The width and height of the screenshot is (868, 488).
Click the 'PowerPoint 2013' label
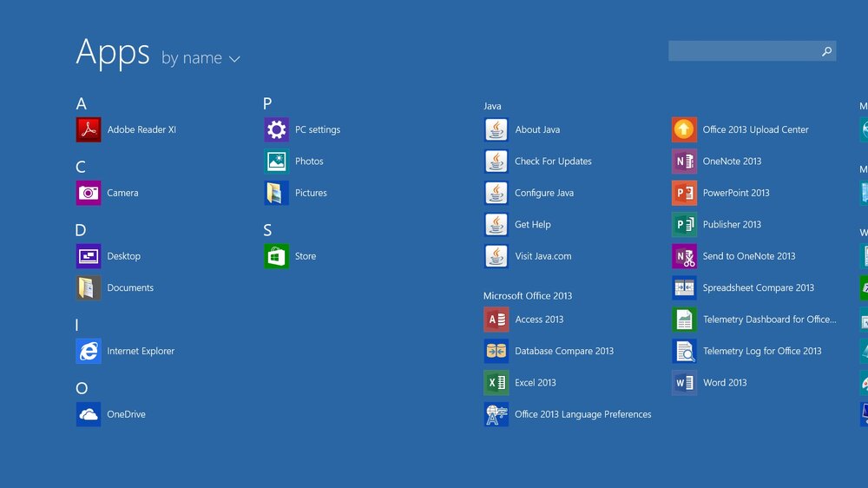pos(736,193)
